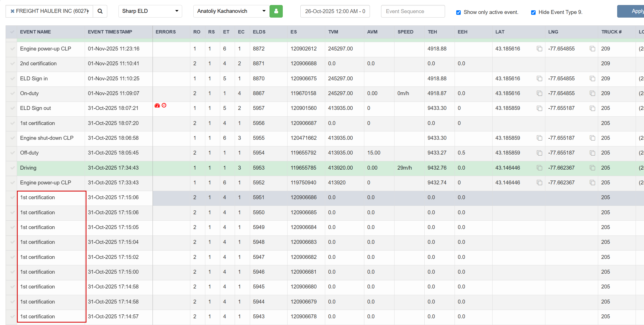Image resolution: width=644 pixels, height=325 pixels.
Task: Sort by EVENT TIMESTAMP column header
Action: pyautogui.click(x=110, y=32)
